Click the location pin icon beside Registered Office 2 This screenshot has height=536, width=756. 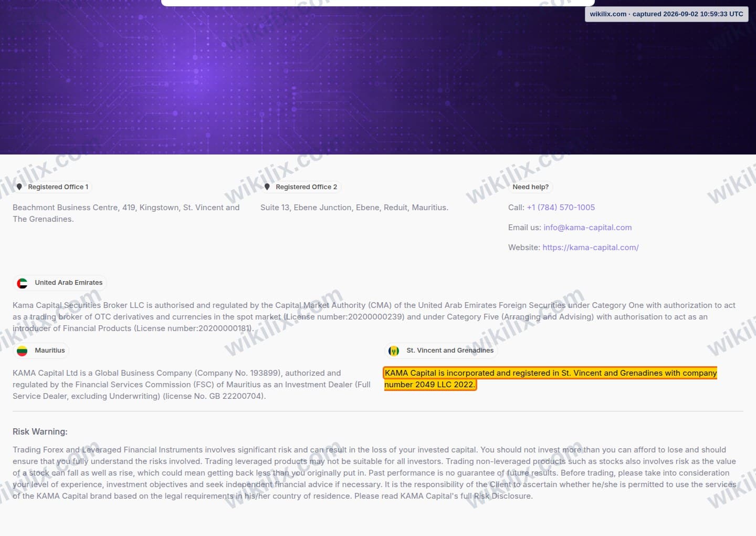tap(267, 187)
